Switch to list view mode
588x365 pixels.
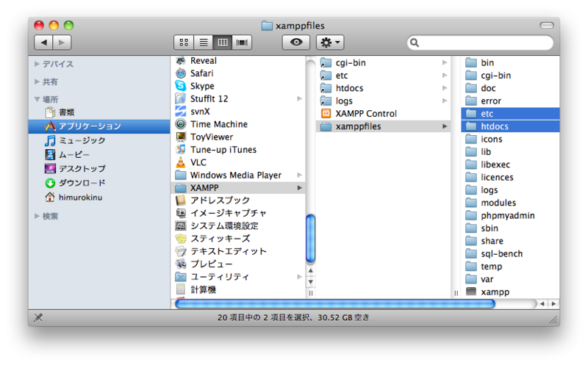point(204,43)
